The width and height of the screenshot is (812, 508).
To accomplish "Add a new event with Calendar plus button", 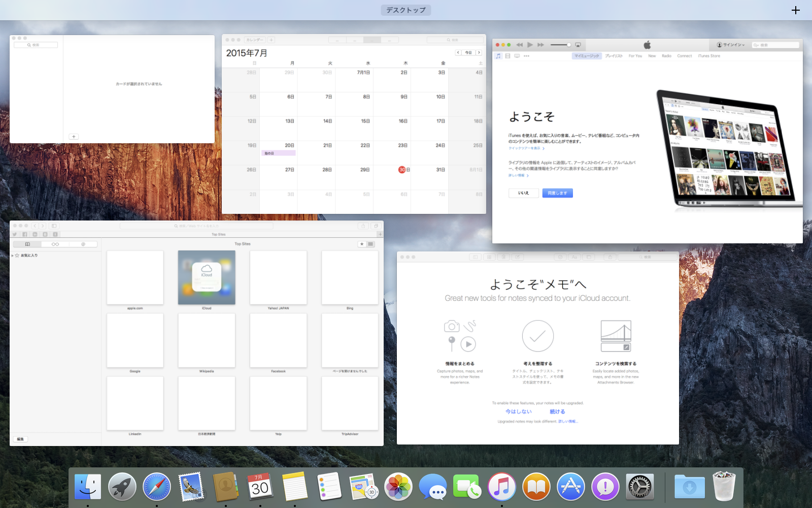I will click(272, 40).
